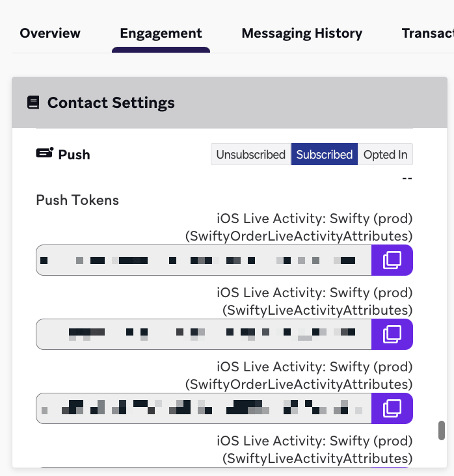The width and height of the screenshot is (454, 476).
Task: Switch to the Overview tab
Action: [x=50, y=33]
